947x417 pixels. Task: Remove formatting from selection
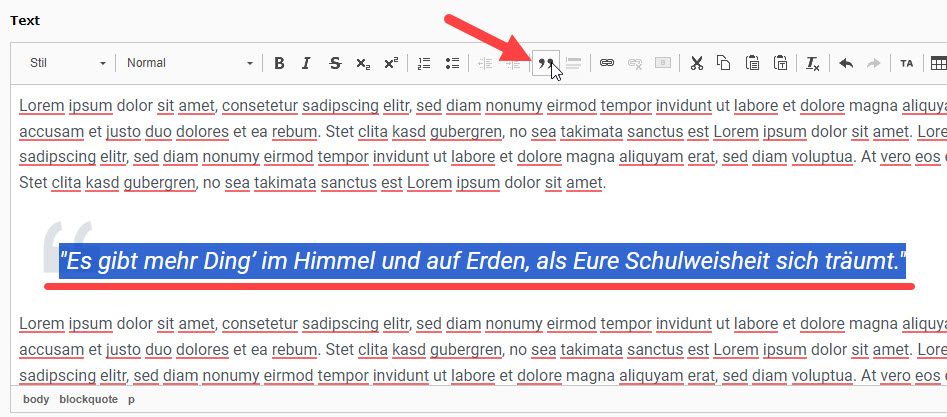click(813, 63)
